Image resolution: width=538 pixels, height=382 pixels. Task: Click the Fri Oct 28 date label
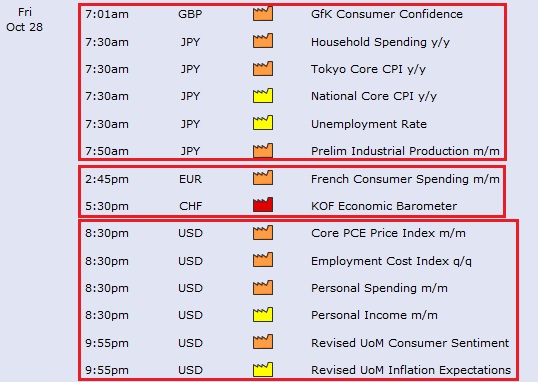24,20
